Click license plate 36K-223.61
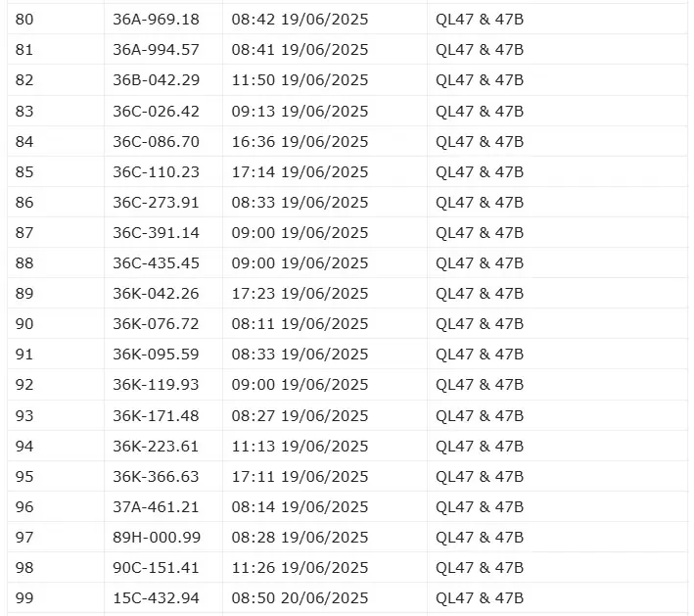694x616 pixels. pyautogui.click(x=156, y=446)
